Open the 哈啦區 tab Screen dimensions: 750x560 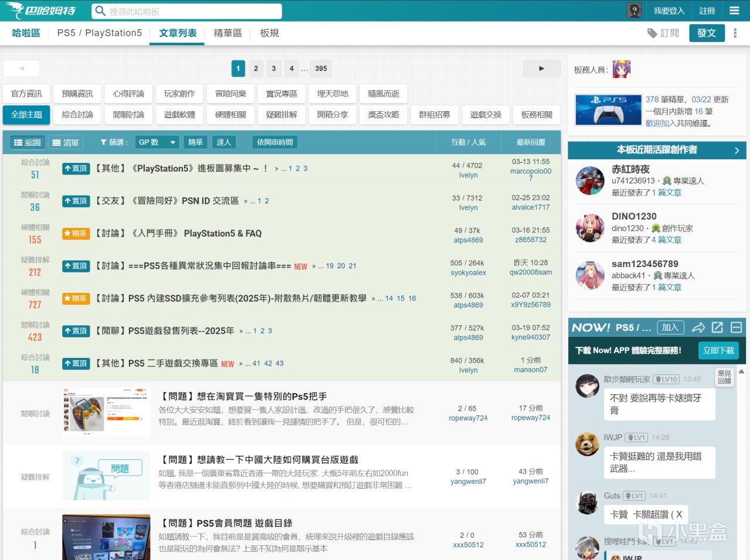pos(26,33)
